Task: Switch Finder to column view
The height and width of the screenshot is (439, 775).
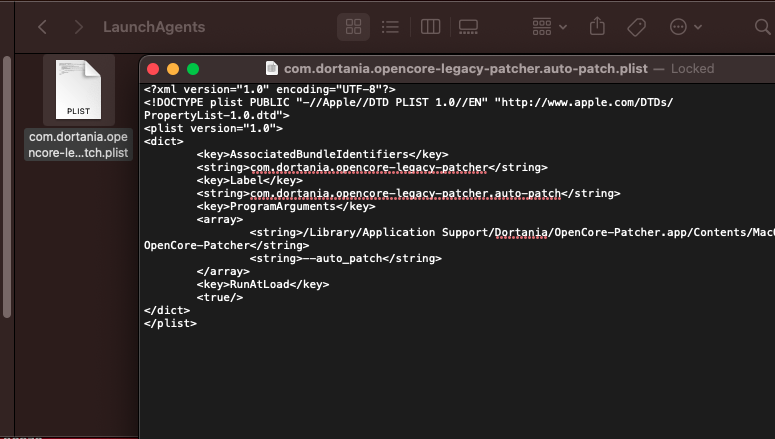Action: [x=431, y=27]
